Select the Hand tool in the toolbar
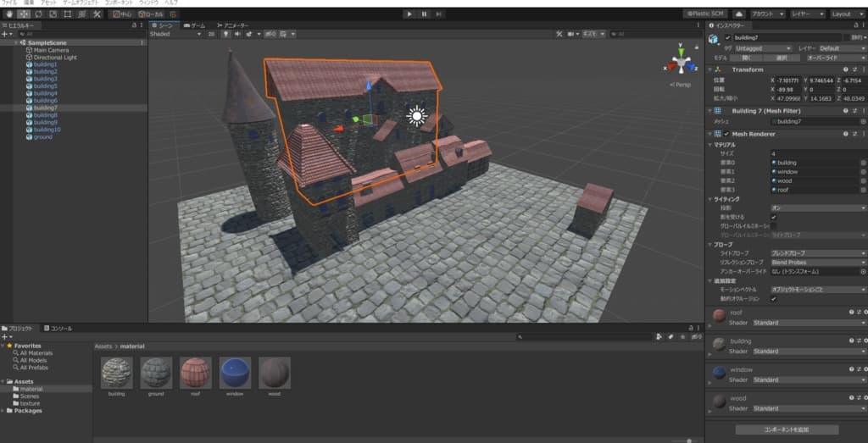868x443 pixels. 8,14
